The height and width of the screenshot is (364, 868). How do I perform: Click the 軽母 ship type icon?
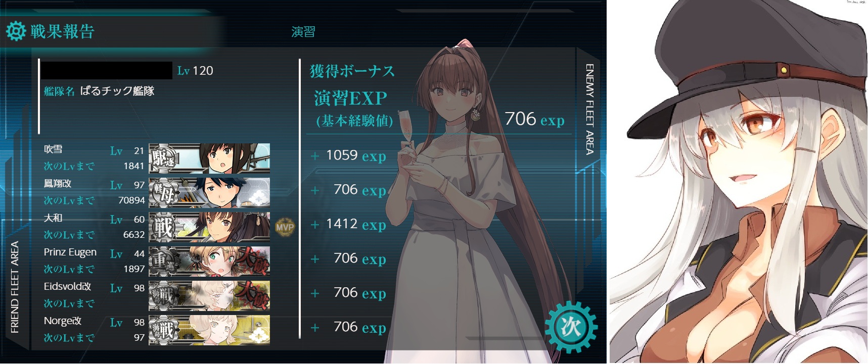[163, 193]
